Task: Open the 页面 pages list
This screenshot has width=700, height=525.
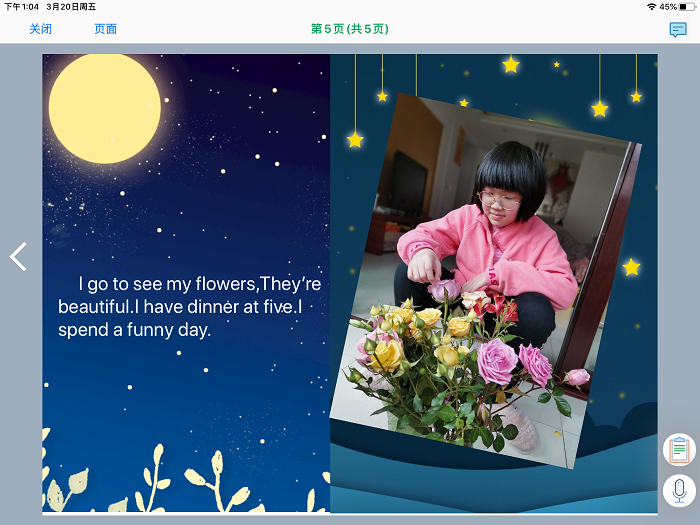Action: tap(105, 29)
